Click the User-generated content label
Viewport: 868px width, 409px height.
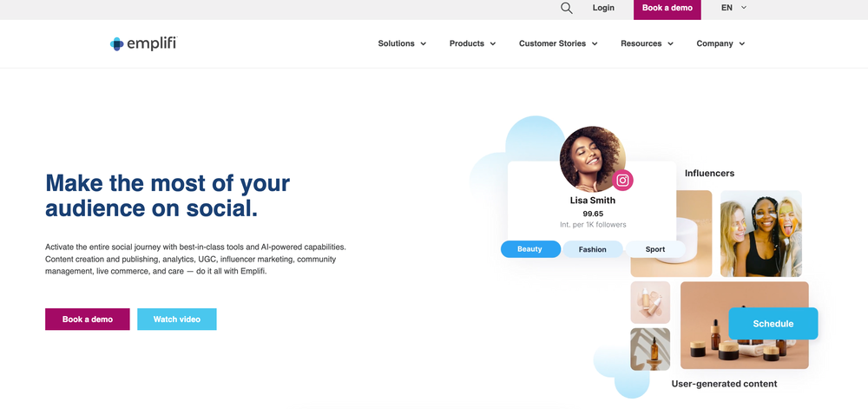click(724, 384)
